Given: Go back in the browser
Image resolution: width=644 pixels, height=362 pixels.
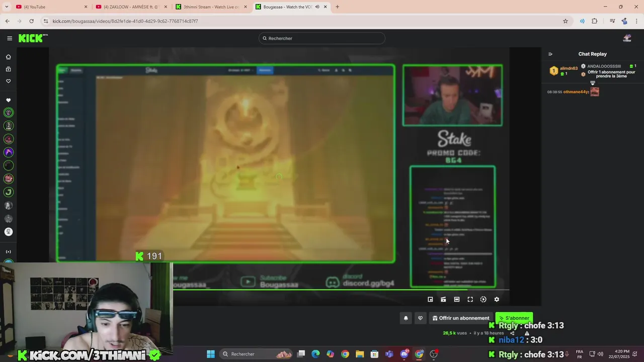Looking at the screenshot, I should pos(8,21).
